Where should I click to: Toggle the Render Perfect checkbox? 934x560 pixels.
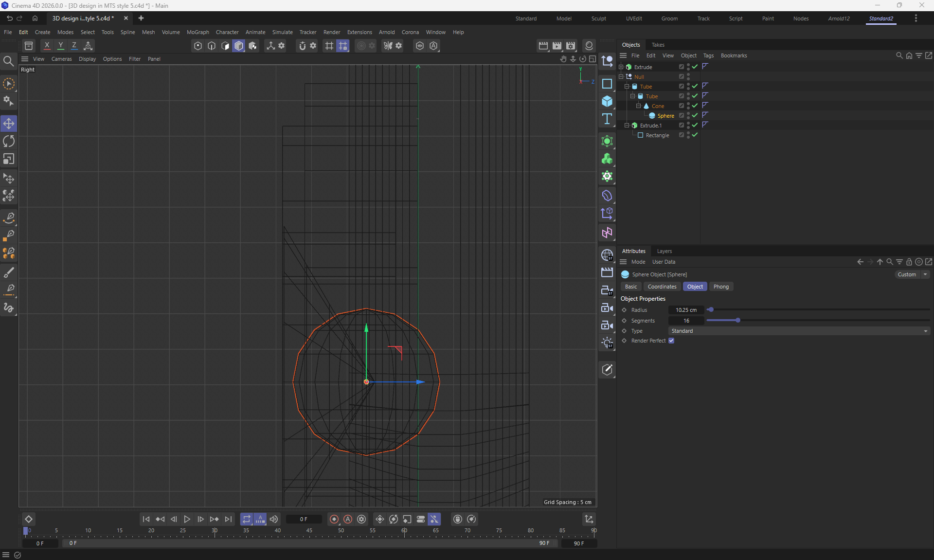coord(671,341)
